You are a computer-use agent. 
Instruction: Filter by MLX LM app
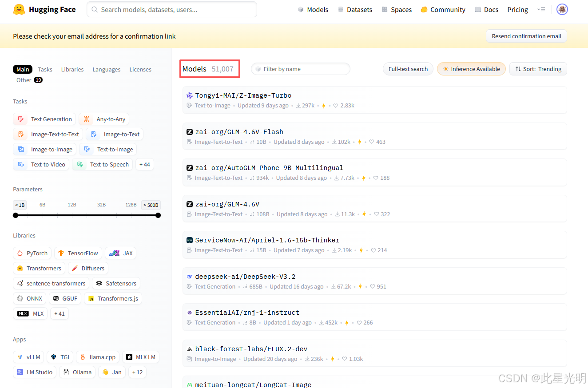(x=141, y=357)
